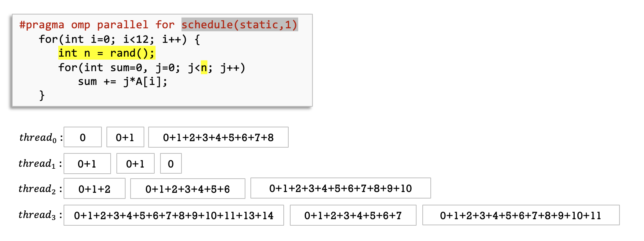The width and height of the screenshot is (644, 241).
Task: Click the 'sum += j*A[i];' code line
Action: click(123, 81)
